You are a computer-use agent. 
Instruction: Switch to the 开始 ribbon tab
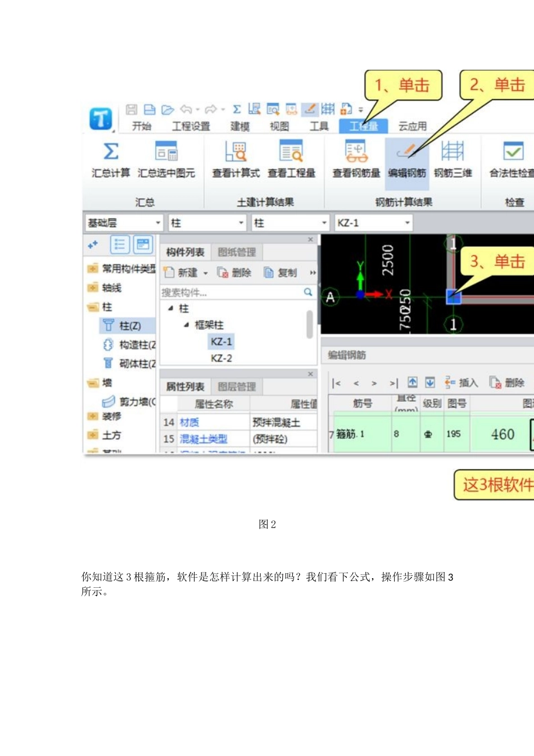pyautogui.click(x=142, y=126)
